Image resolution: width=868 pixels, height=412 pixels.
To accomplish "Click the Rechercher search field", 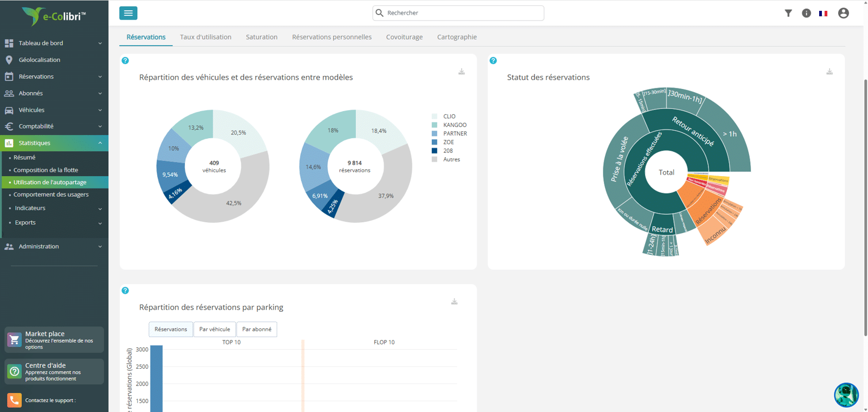I will [458, 13].
